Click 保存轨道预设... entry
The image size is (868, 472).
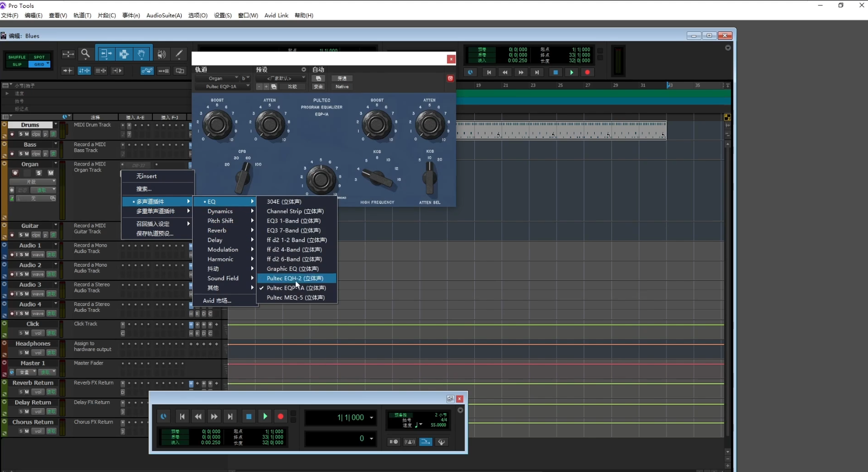coord(158,234)
